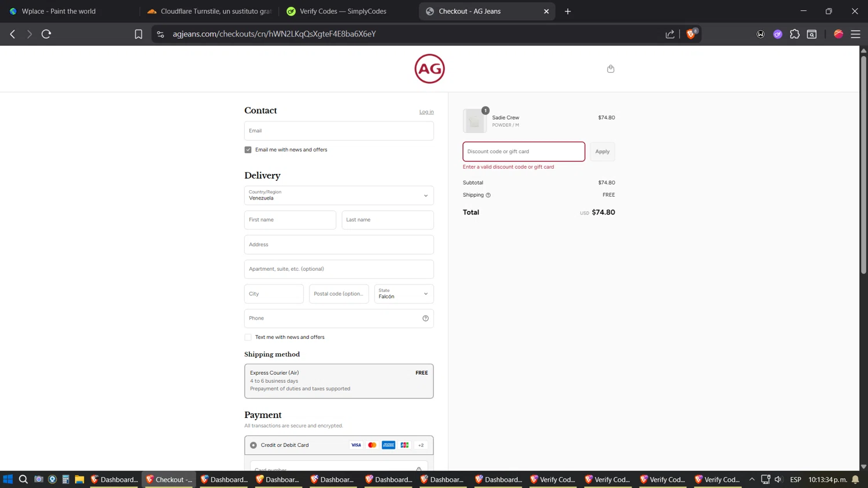Open Windows Start menu
Viewport: 868px width, 488px height.
pyautogui.click(x=8, y=479)
